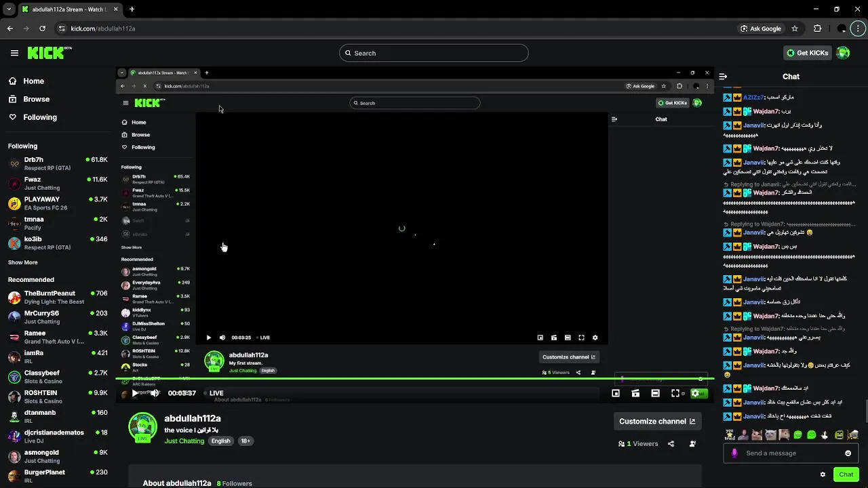Play the main stream player
The height and width of the screenshot is (488, 868).
coord(135,393)
